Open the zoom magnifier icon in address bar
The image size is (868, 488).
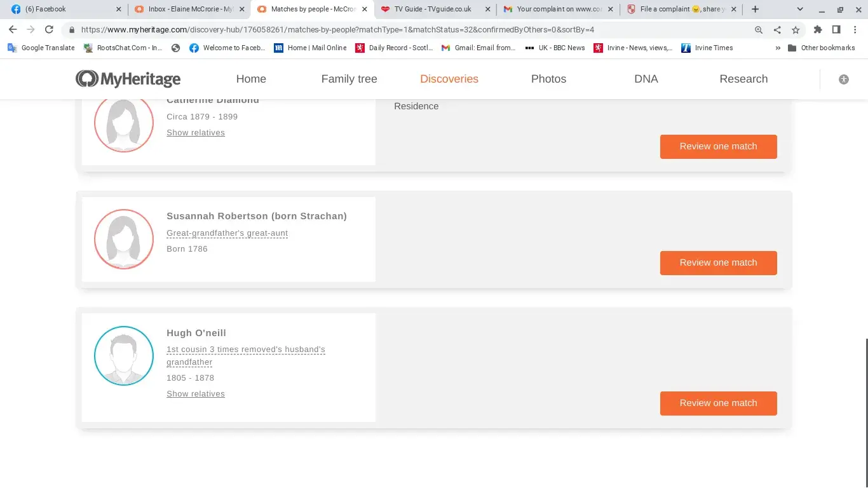tap(759, 30)
